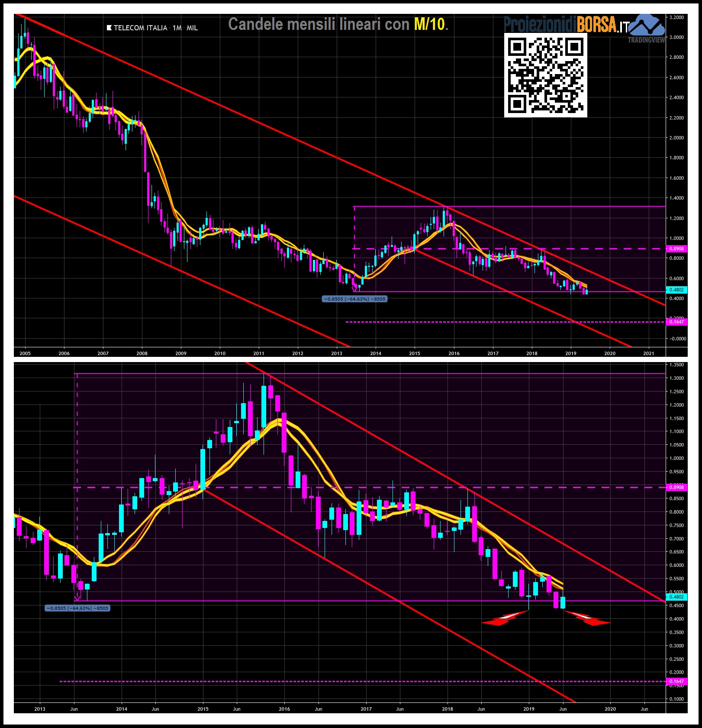This screenshot has width=702, height=728.
Task: Click the 1.4000 value on upper price axis
Action: click(676, 198)
